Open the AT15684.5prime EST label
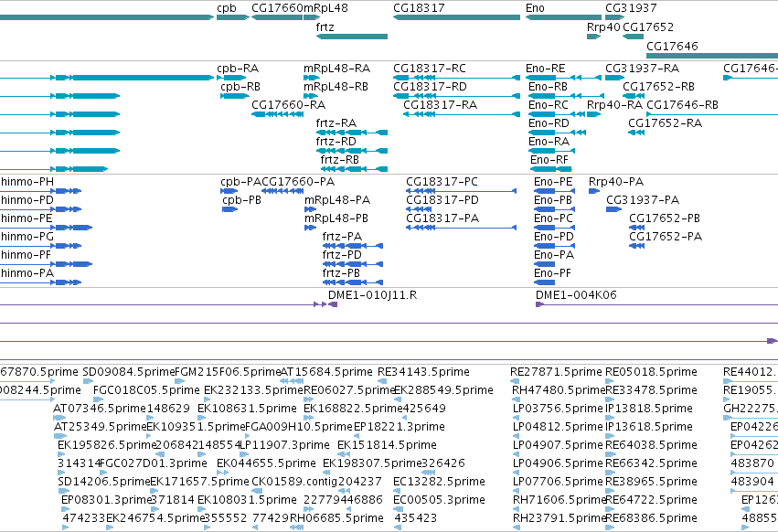 coord(326,372)
